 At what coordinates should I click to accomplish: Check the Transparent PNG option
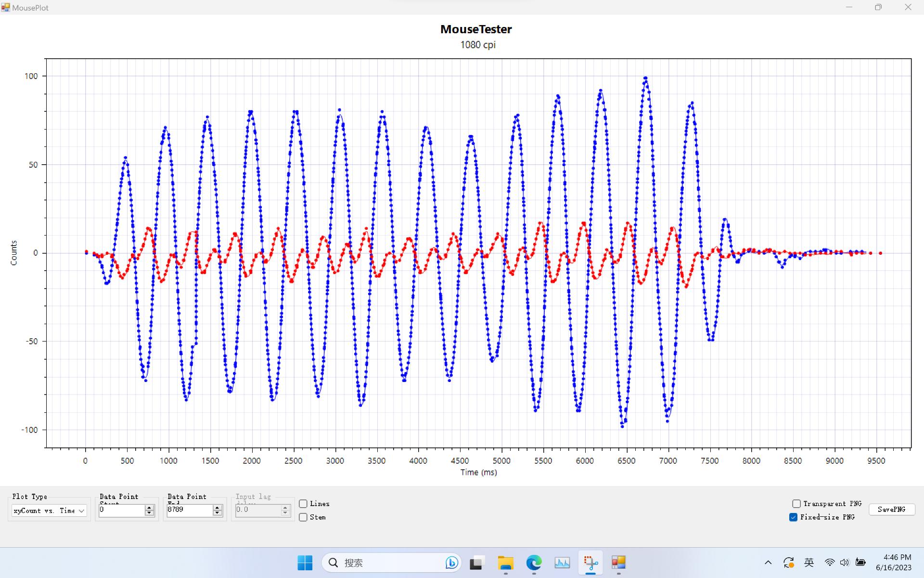pos(796,504)
